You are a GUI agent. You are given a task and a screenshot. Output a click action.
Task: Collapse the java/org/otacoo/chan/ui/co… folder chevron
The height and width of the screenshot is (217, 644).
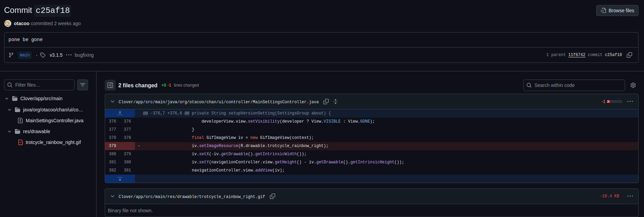(x=9, y=110)
